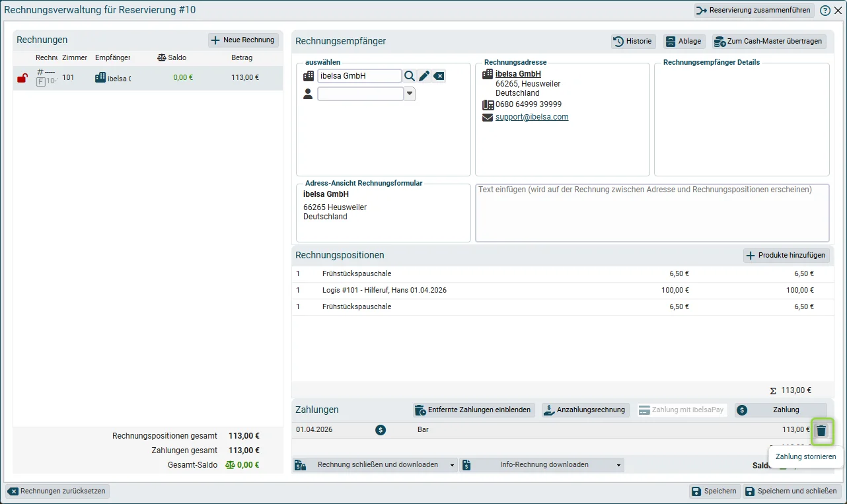Click the Speichern button
The height and width of the screenshot is (504, 847).
[x=714, y=491]
